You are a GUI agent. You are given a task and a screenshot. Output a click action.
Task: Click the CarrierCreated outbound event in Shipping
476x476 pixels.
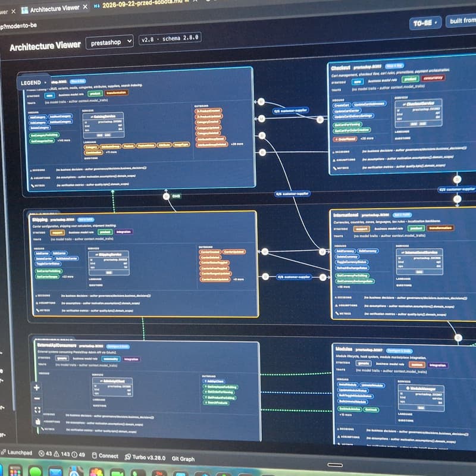(x=210, y=252)
